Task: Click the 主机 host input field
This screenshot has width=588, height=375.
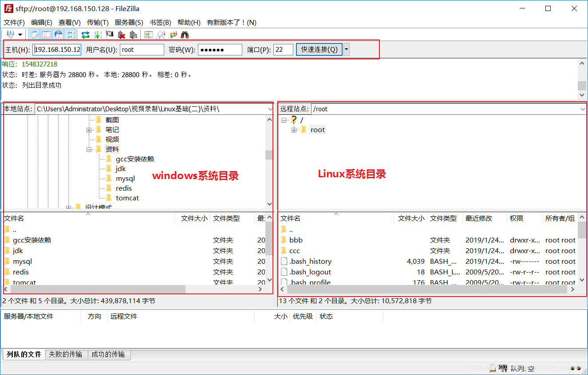Action: point(57,50)
